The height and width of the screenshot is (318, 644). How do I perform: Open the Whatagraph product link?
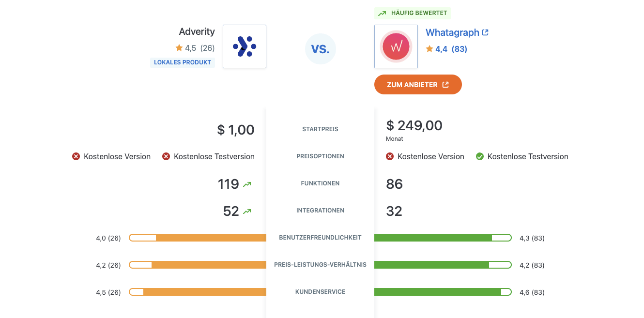452,32
